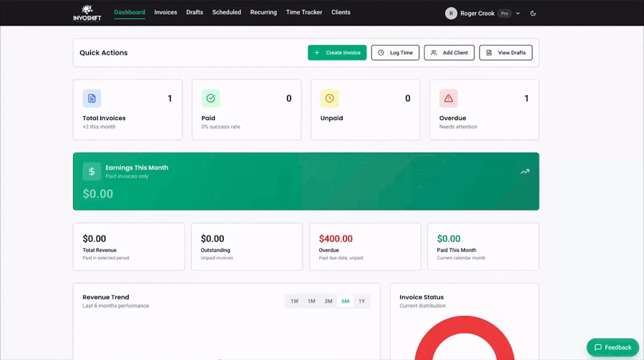Select the 1Y revenue range
This screenshot has height=360, width=644.
[x=362, y=301]
